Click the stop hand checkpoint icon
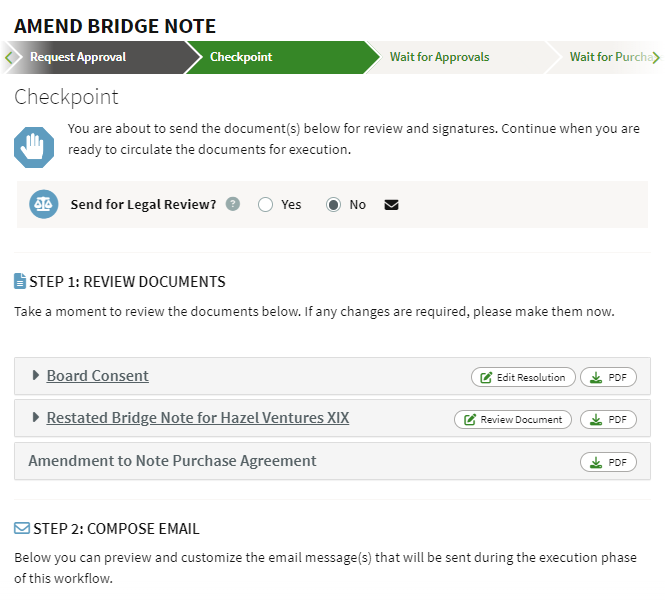Image resolution: width=665 pixels, height=601 pixels. pos(33,147)
